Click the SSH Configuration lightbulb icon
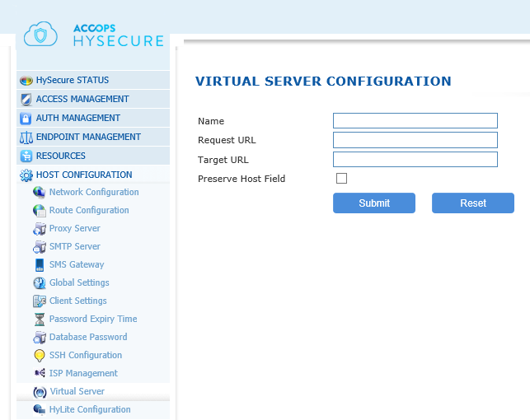Viewport: 530px width, 420px height. (40, 356)
